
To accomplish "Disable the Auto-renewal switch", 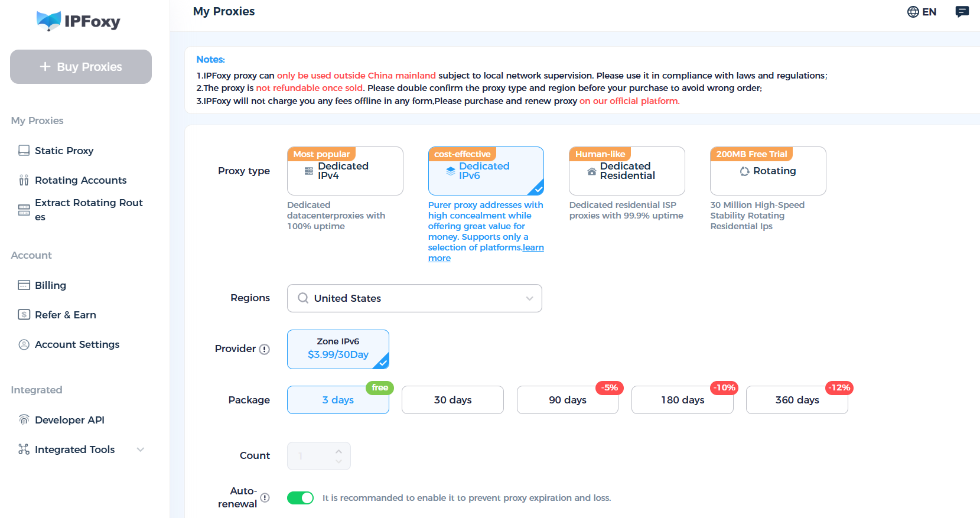I will point(300,498).
